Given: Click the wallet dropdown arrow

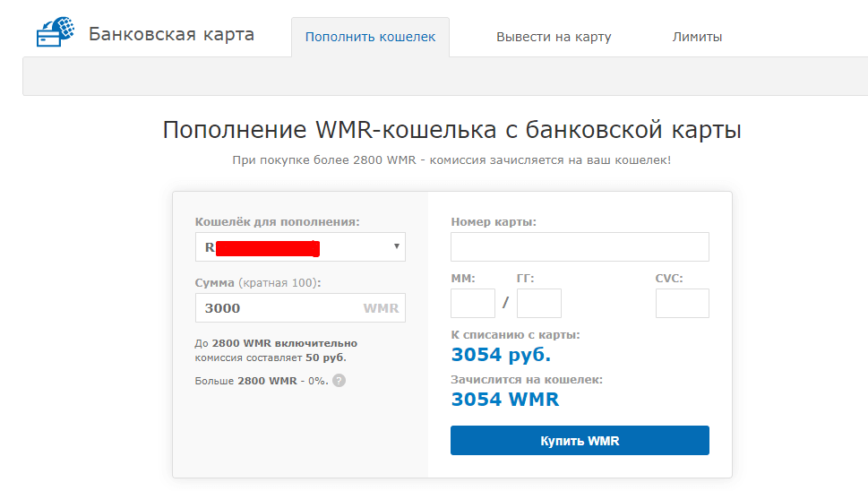Looking at the screenshot, I should pyautogui.click(x=396, y=246).
